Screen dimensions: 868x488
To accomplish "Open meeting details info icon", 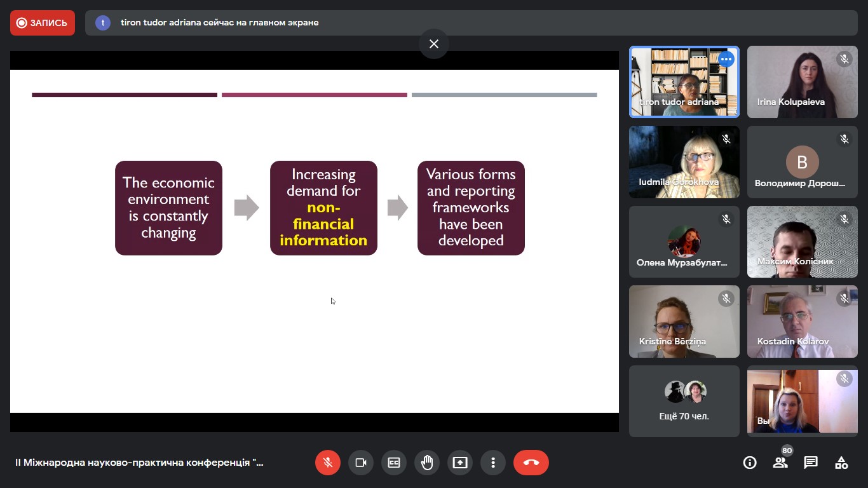I will pos(750,463).
